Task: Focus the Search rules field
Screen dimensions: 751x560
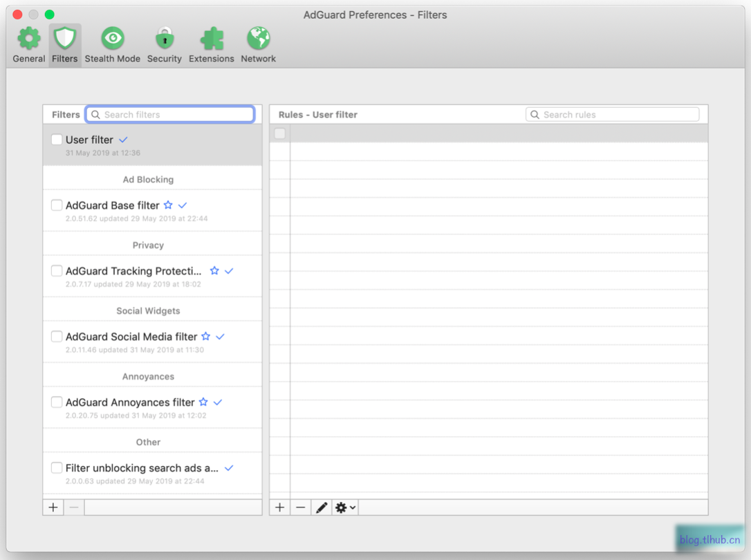Action: [613, 115]
